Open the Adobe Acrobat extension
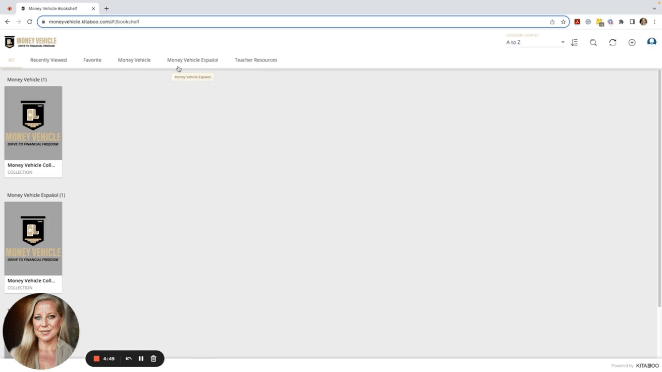 point(577,22)
